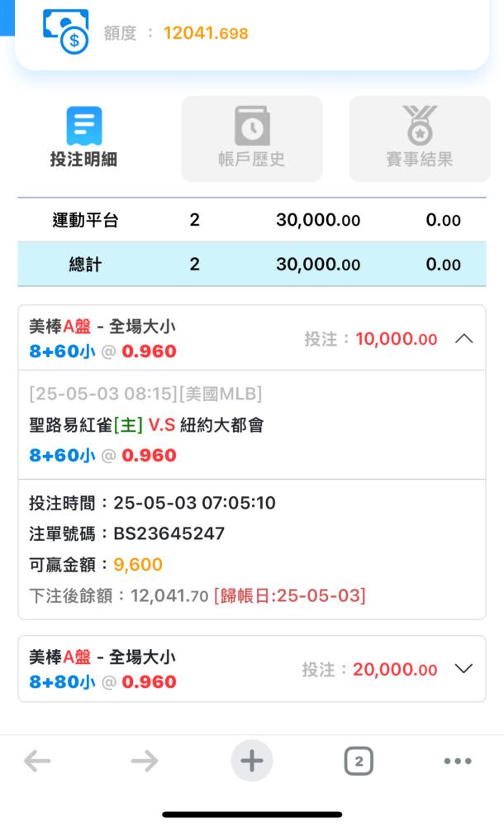Screen dimensions: 504x827
Task: Switch to the 賽事結果 tab
Action: pos(420,139)
